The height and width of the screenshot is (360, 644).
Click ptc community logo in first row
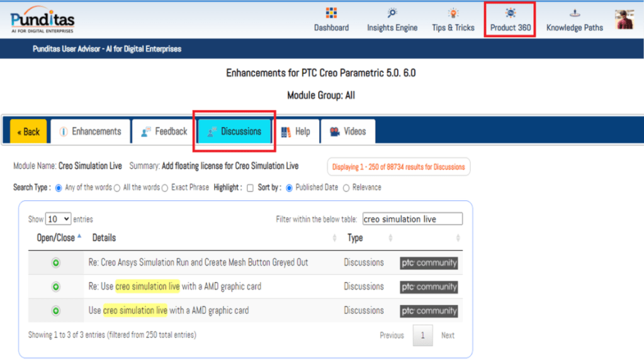[x=429, y=263]
